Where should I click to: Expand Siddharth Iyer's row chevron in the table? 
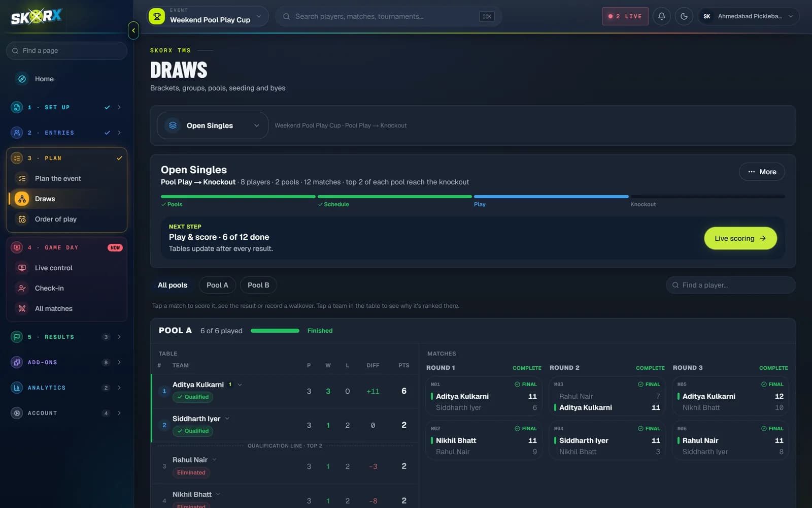pyautogui.click(x=227, y=419)
